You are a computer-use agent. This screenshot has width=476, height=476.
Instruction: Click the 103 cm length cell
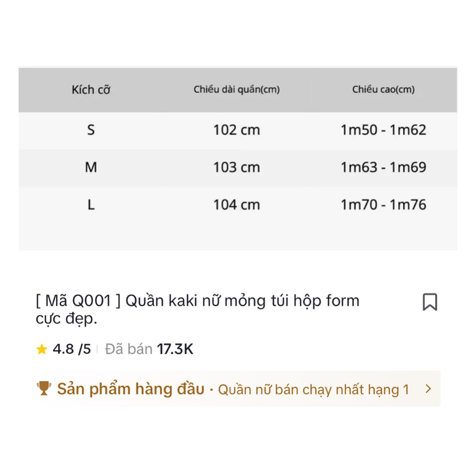point(236,168)
